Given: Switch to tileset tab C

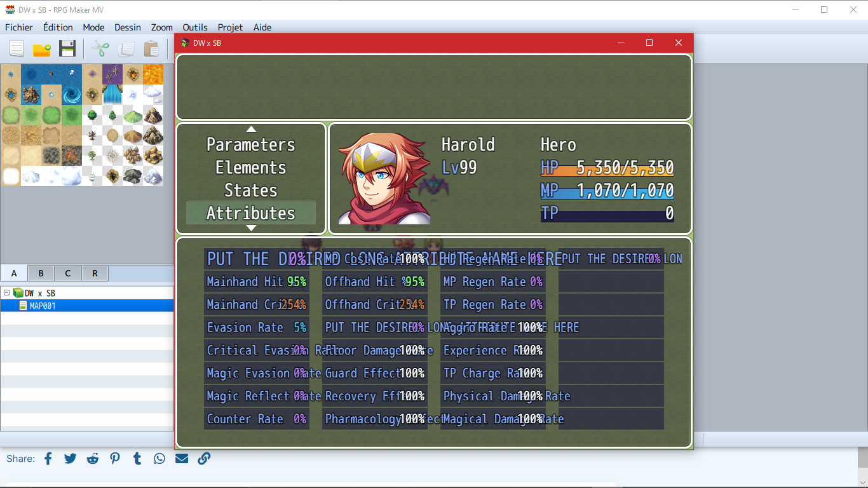Looking at the screenshot, I should [x=67, y=273].
